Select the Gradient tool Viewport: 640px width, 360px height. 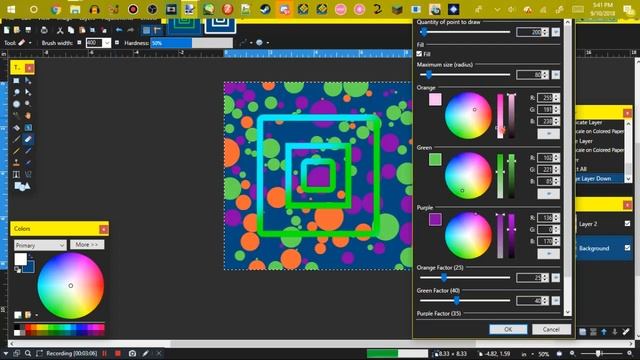pyautogui.click(x=28, y=128)
